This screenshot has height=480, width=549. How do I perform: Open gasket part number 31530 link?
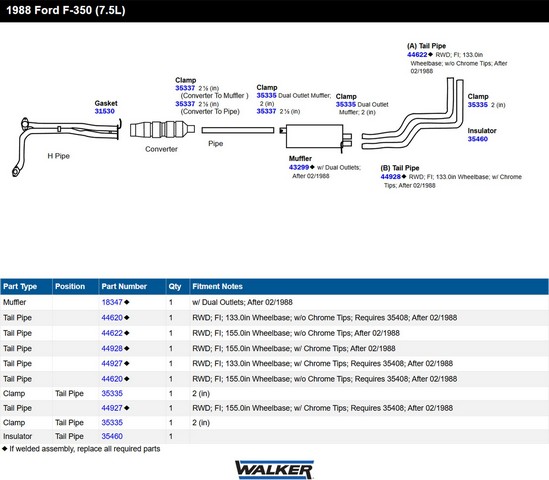104,111
